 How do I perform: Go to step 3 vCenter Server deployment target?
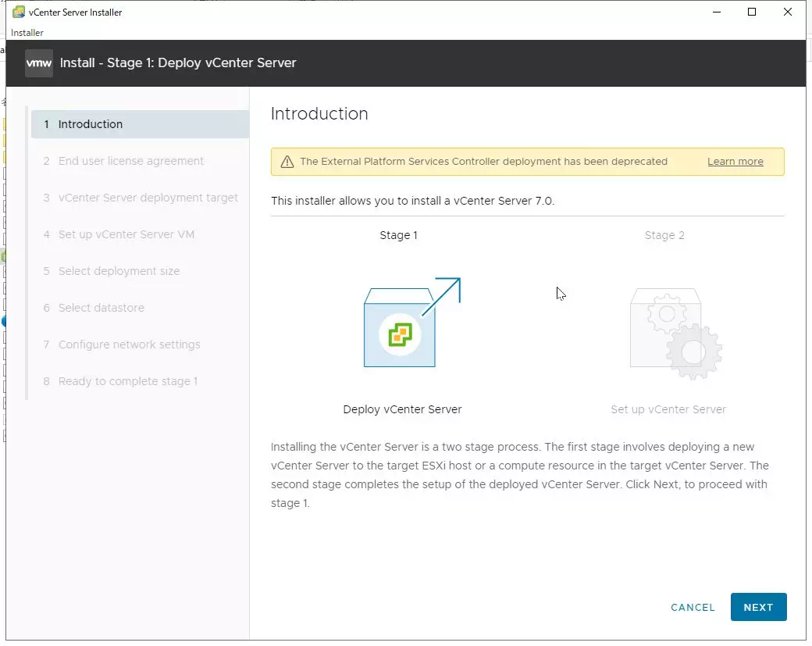click(140, 198)
